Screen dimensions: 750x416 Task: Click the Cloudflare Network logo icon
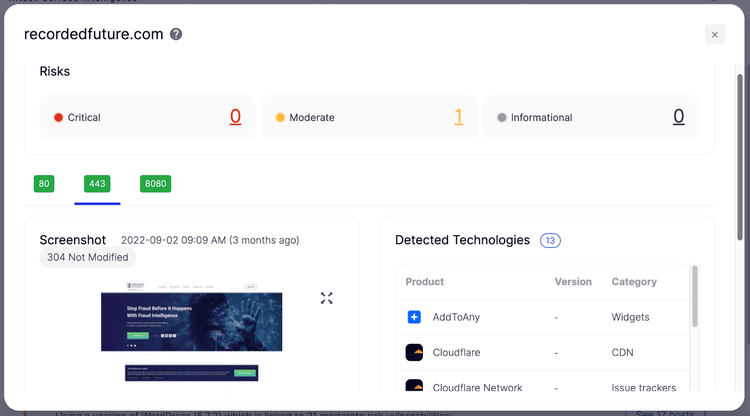[x=414, y=386]
